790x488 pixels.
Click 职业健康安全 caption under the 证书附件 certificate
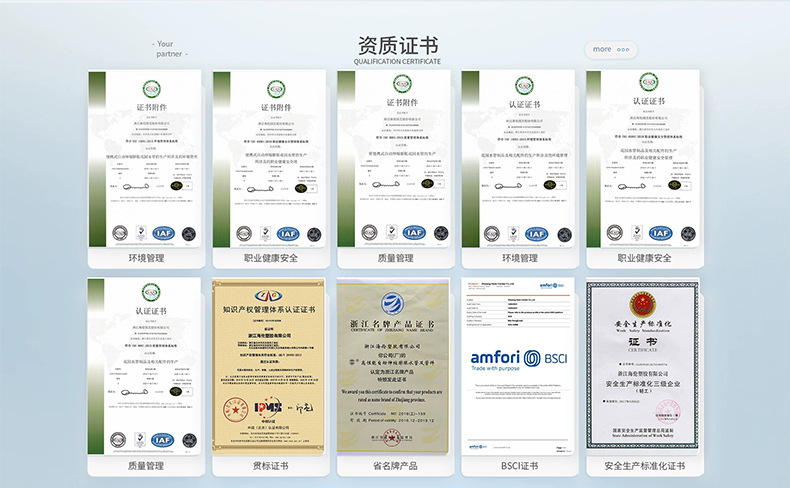271,258
